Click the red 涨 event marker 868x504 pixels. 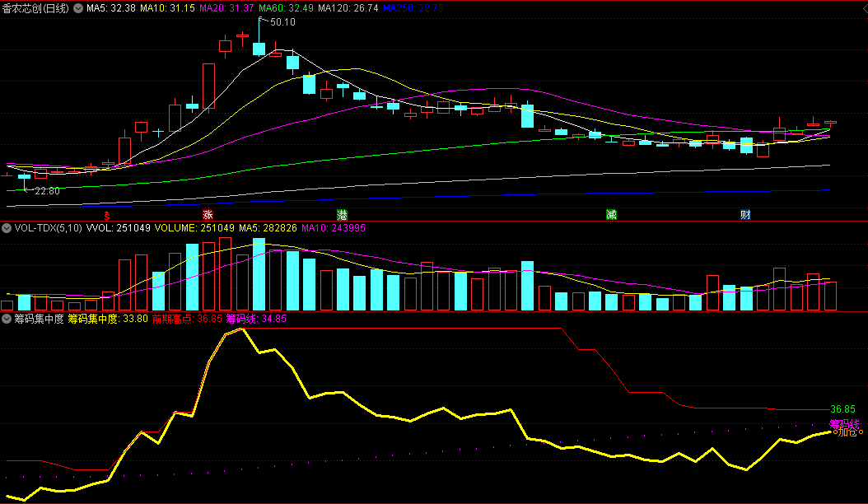tap(208, 215)
